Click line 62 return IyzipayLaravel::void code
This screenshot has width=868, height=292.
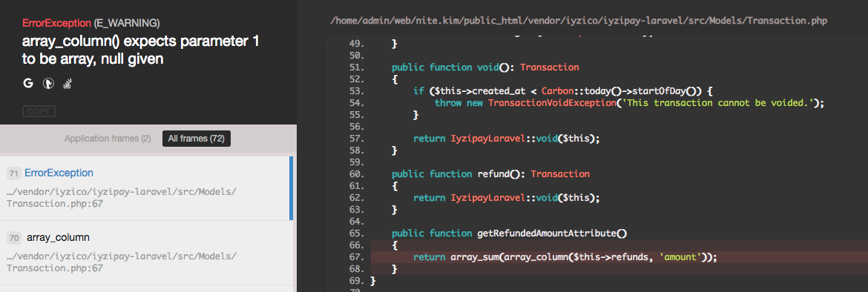pyautogui.click(x=506, y=197)
